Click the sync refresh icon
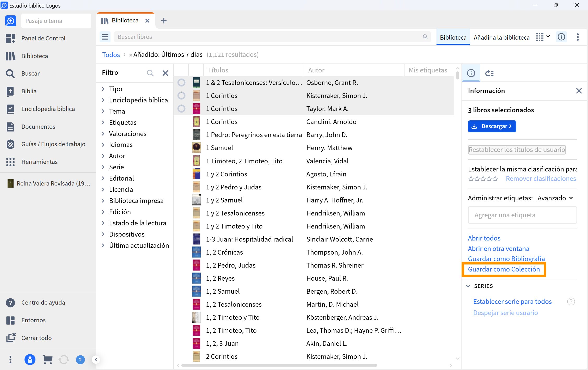Viewport: 588px width, 370px height. click(x=64, y=360)
